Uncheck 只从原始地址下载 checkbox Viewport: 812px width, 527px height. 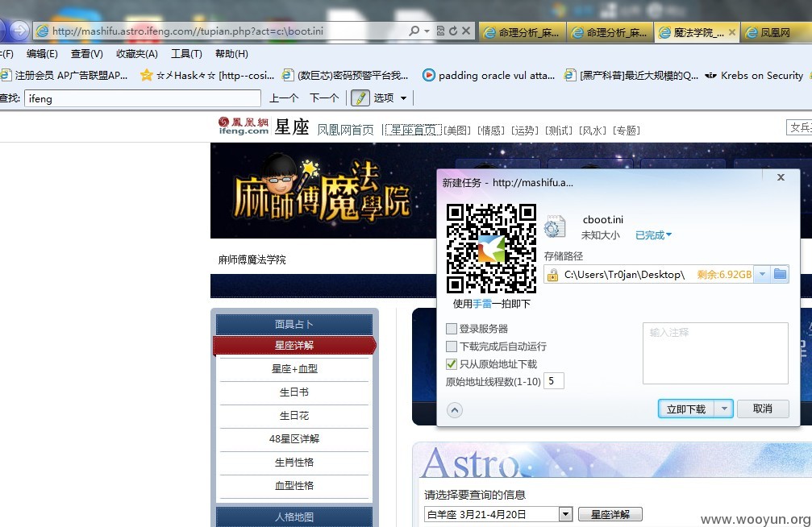pyautogui.click(x=452, y=364)
